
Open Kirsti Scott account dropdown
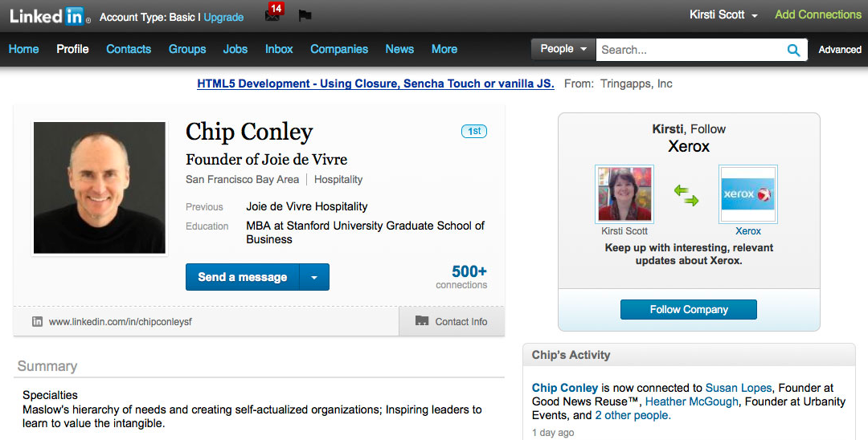point(723,15)
